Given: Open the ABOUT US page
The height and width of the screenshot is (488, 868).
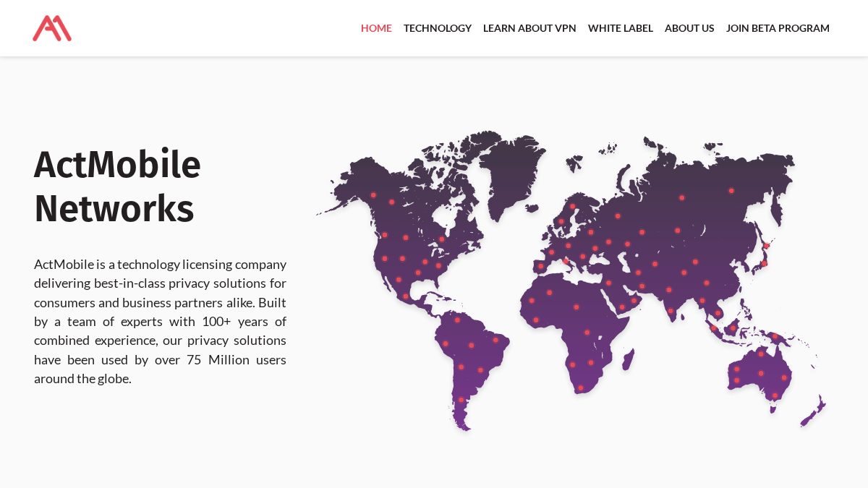Looking at the screenshot, I should click(689, 28).
